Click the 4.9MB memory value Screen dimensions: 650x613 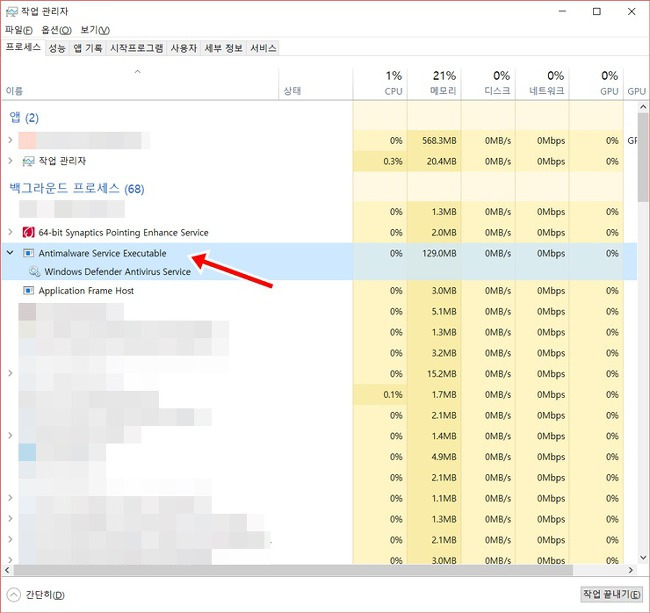pos(444,457)
